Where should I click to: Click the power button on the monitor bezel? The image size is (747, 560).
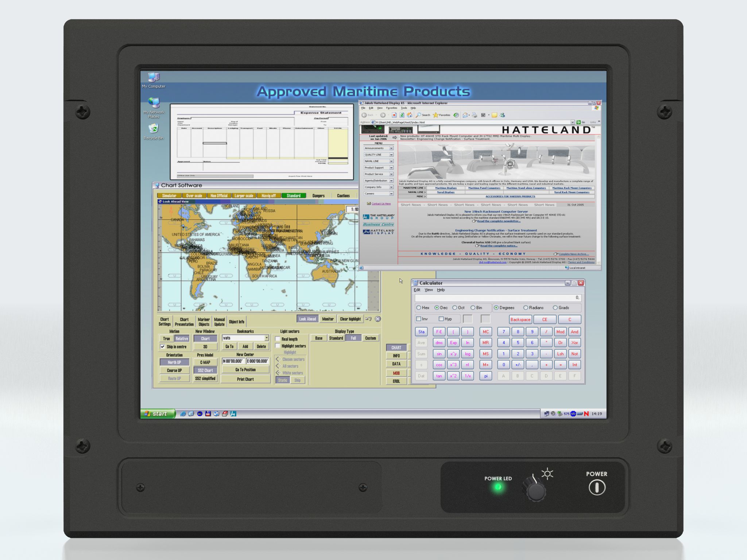[x=597, y=487]
